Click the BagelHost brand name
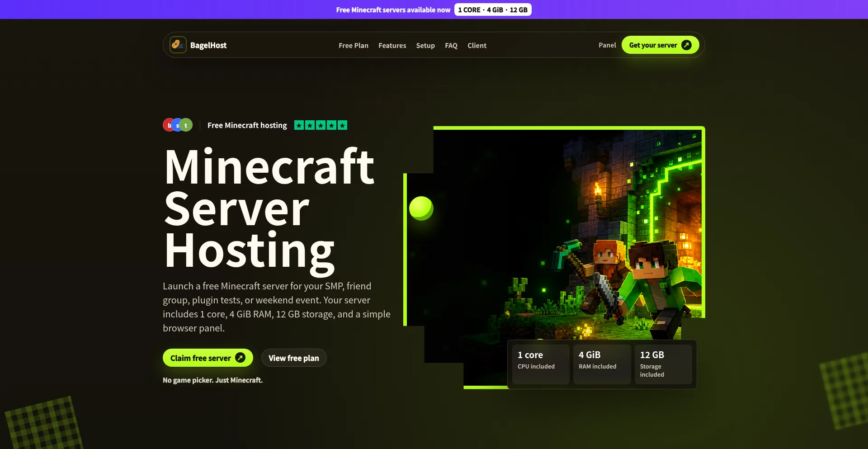Viewport: 868px width, 449px height. tap(208, 45)
